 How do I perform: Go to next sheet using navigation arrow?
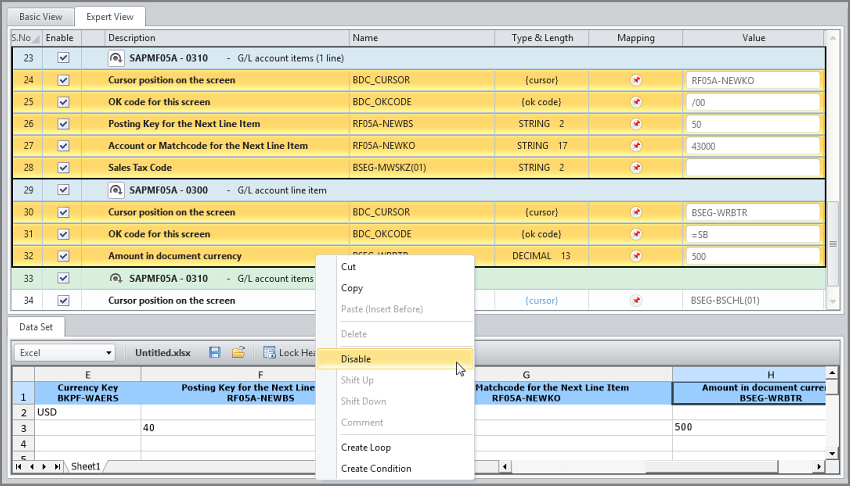click(43, 466)
